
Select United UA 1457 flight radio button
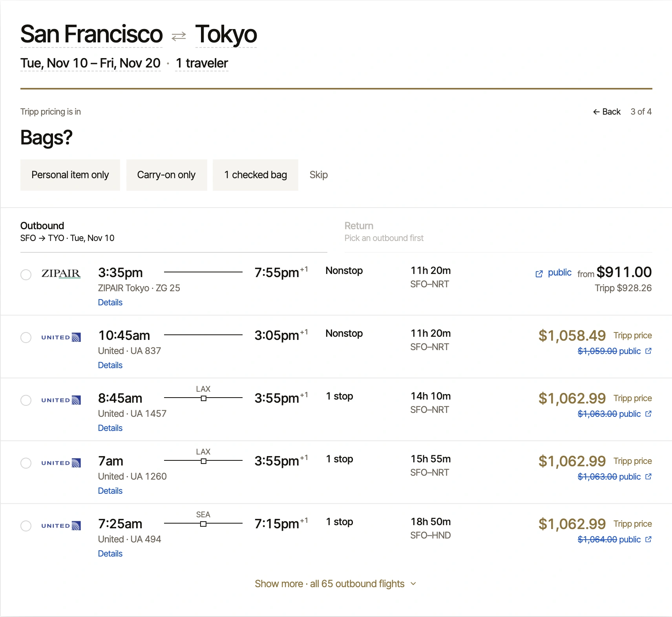26,400
